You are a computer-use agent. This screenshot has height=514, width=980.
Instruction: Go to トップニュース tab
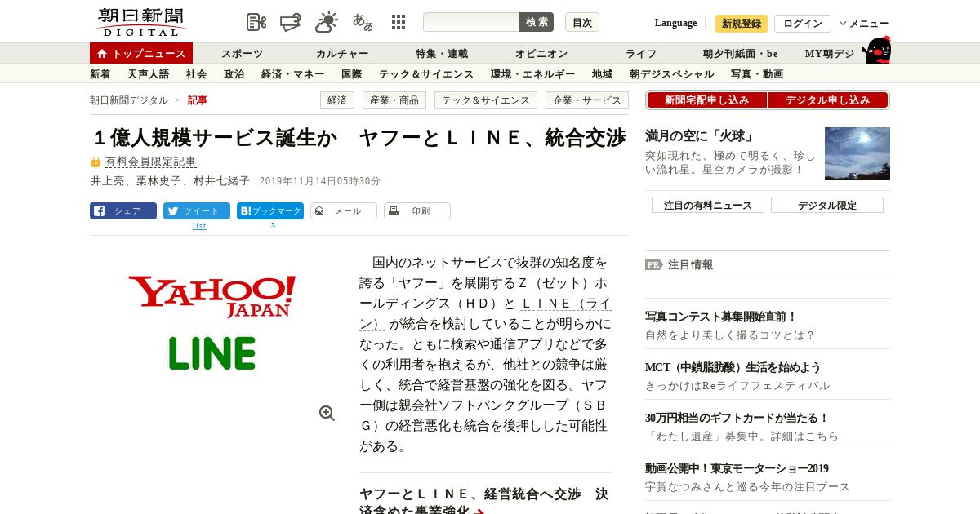point(141,53)
